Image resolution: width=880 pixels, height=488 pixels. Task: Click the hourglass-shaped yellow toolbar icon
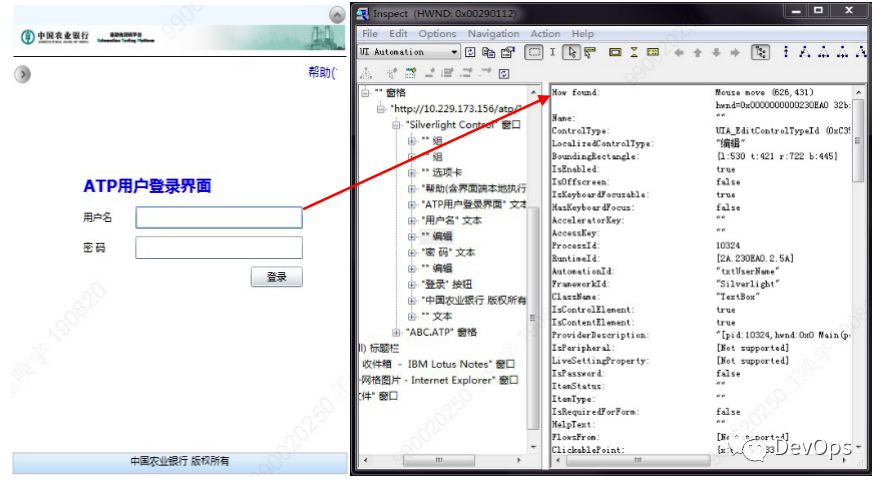coord(634,52)
